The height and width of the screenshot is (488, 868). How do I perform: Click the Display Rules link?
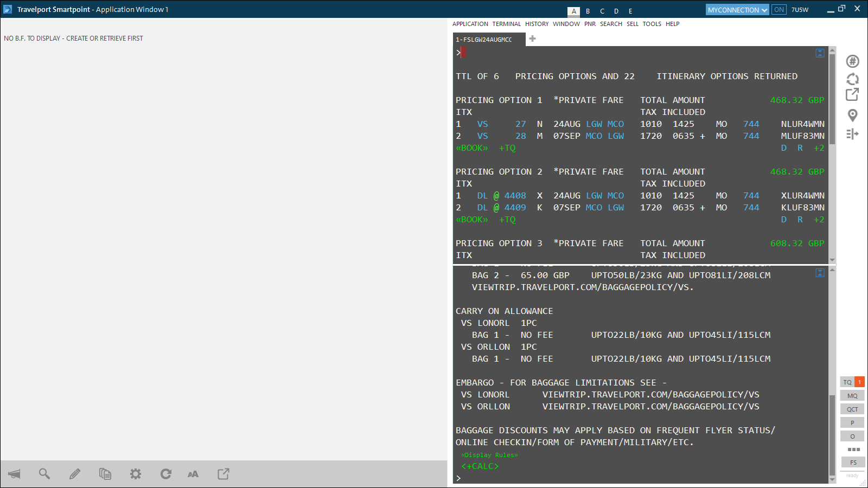(x=489, y=455)
